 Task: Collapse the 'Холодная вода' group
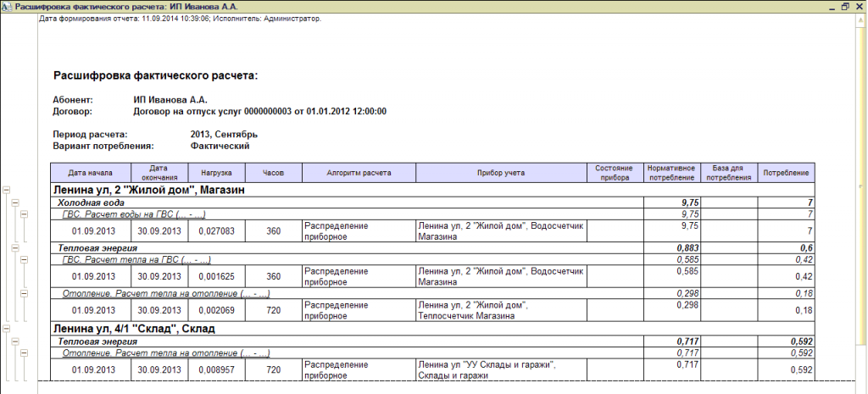pos(15,203)
